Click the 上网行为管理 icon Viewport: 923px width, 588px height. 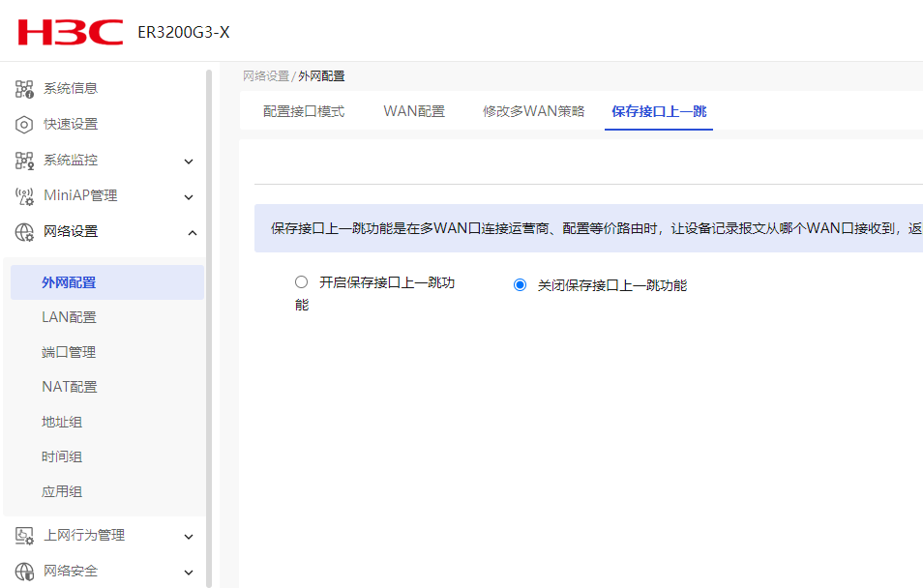point(25,536)
